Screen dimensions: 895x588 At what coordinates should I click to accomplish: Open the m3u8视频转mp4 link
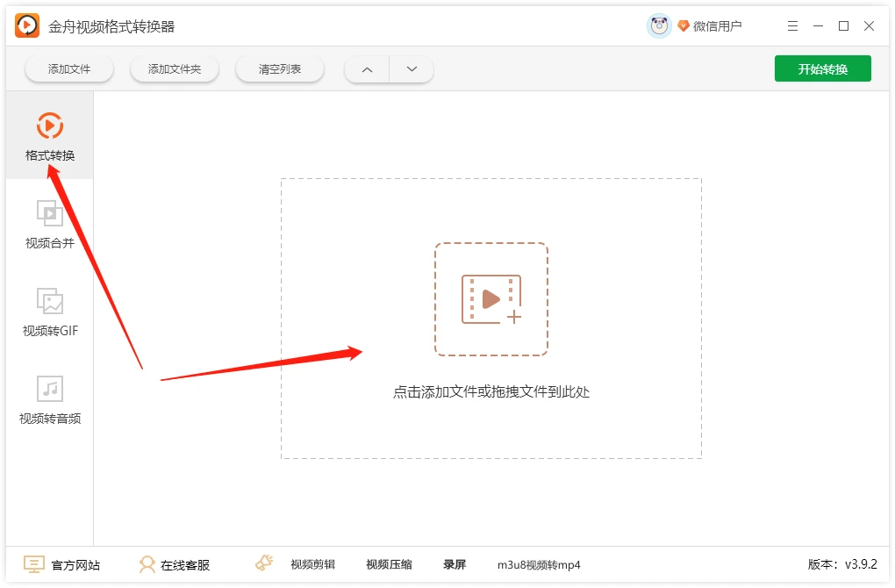[x=539, y=564]
